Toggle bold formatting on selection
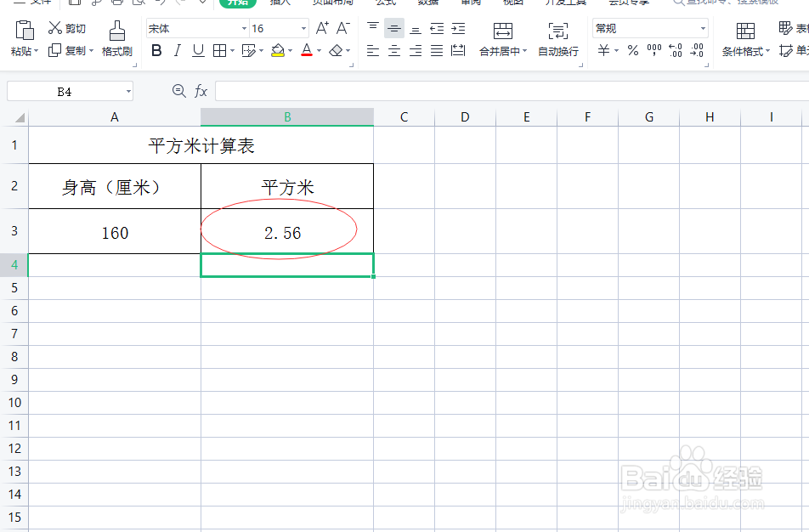The width and height of the screenshot is (809, 532). click(x=156, y=50)
